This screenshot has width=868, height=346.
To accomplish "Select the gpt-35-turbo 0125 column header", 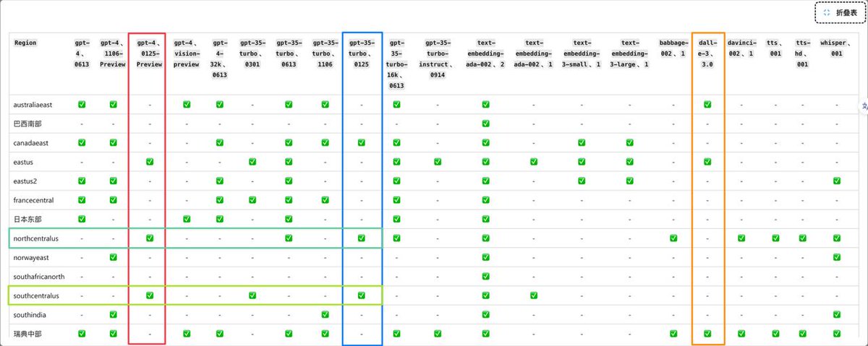I will pos(362,53).
